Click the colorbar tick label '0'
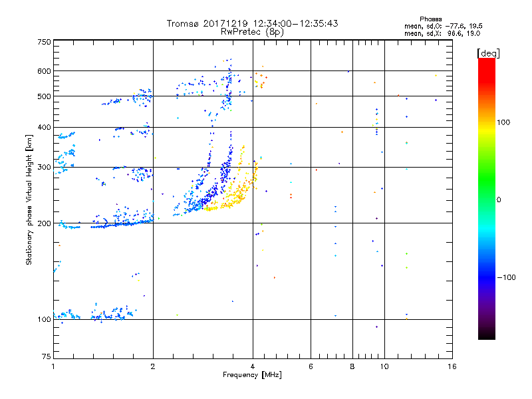This screenshot has width=532, height=399. pos(499,200)
